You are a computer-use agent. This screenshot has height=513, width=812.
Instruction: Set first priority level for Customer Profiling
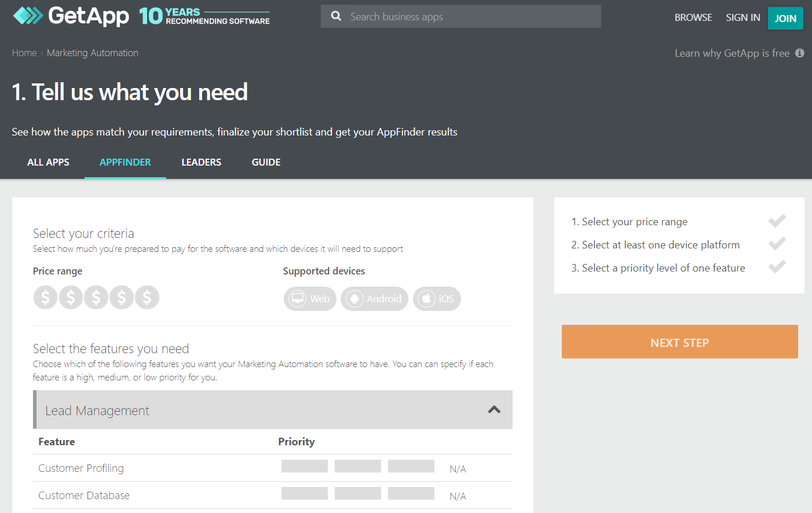pos(305,466)
